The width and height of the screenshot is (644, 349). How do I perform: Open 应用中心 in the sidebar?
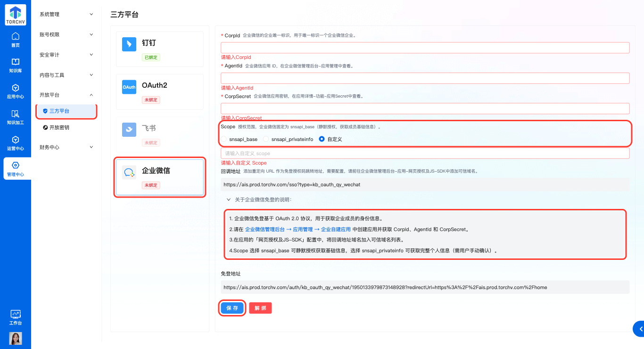point(15,91)
